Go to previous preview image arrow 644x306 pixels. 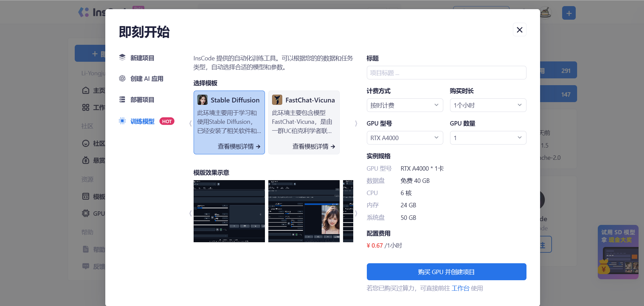click(x=191, y=213)
